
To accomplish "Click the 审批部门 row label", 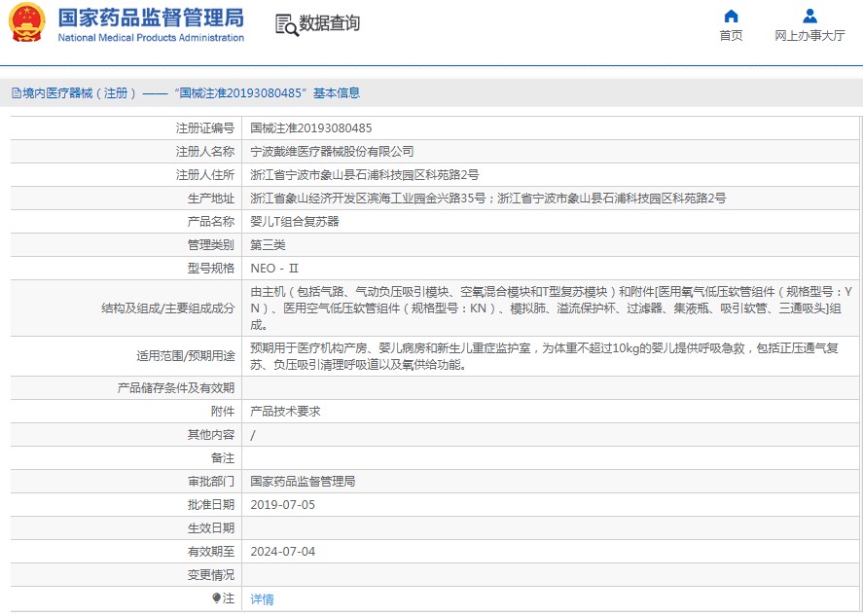I will pos(211,482).
